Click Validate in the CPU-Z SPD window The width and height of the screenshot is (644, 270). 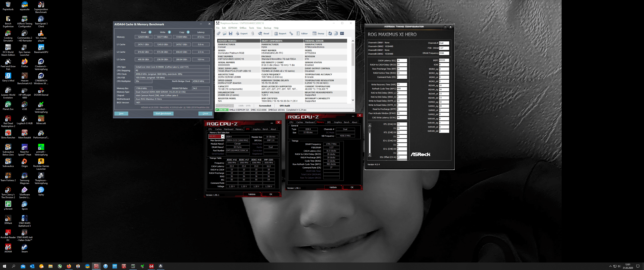point(252,194)
